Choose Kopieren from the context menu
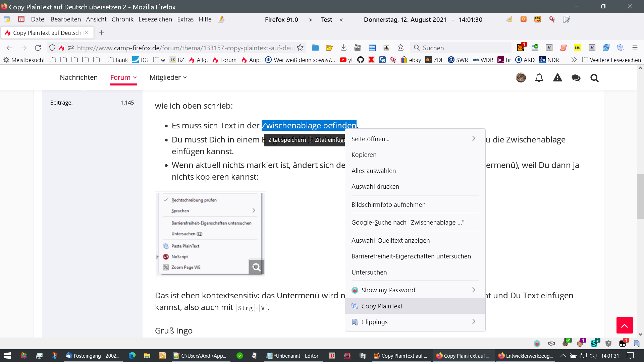The height and width of the screenshot is (362, 644). coord(364,155)
